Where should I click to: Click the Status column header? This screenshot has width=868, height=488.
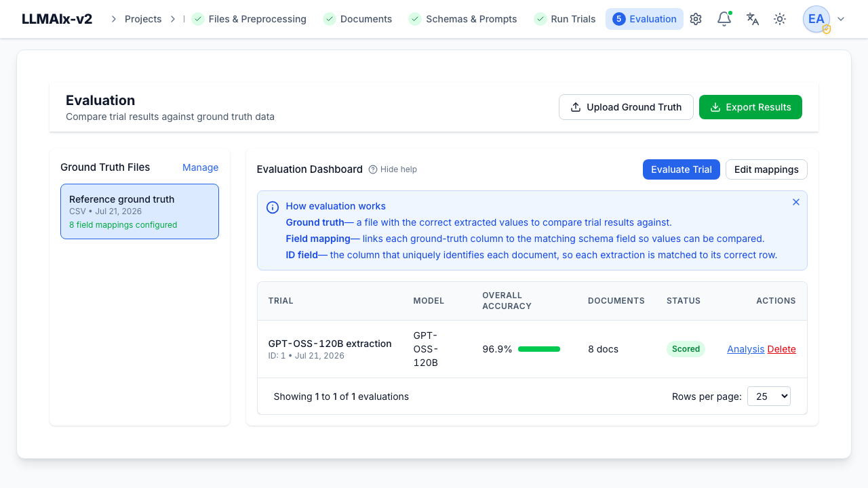click(684, 301)
